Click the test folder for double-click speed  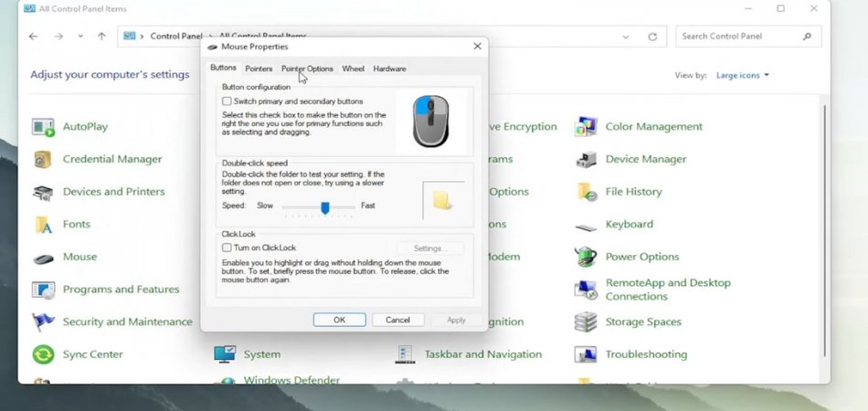coord(441,200)
